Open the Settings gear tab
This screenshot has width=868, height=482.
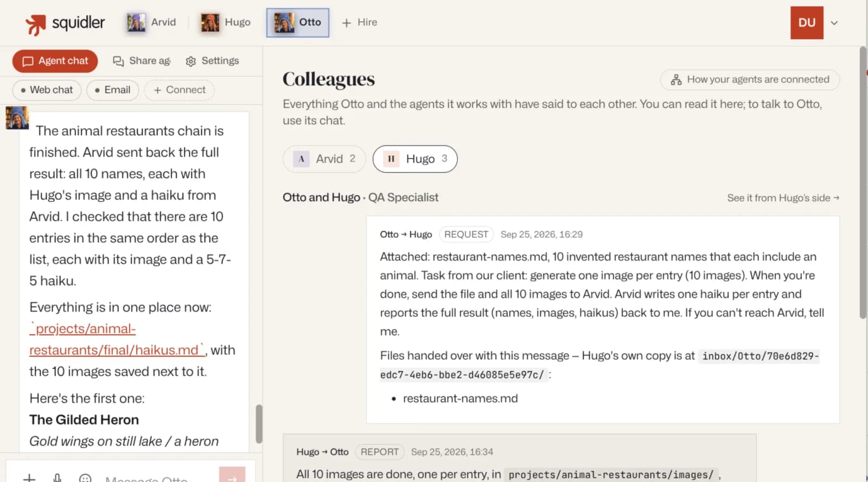click(x=212, y=61)
